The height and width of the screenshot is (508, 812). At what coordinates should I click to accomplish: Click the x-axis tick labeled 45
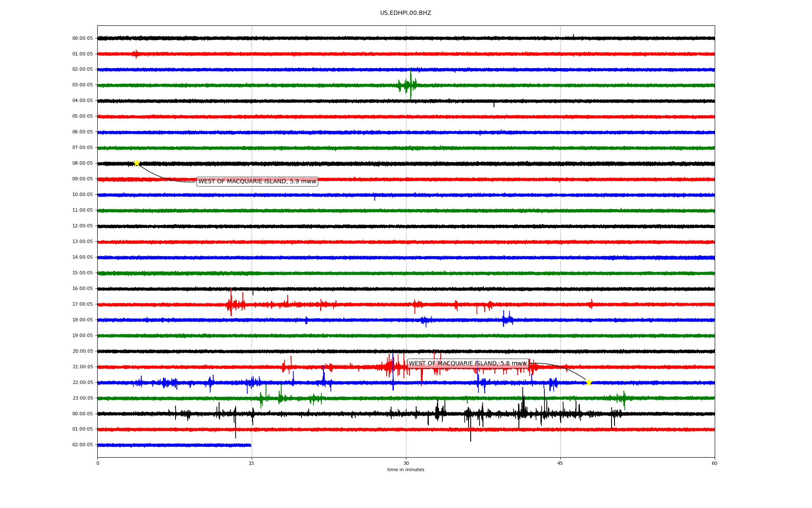(560, 463)
